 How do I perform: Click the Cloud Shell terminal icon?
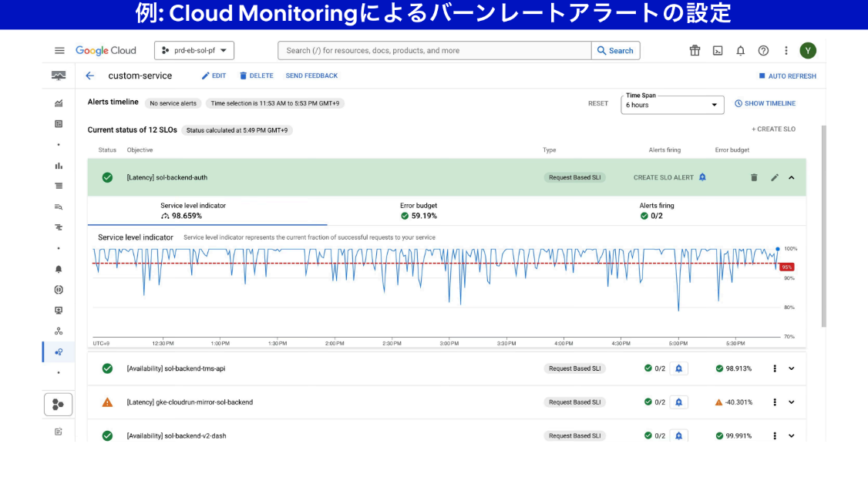point(718,51)
